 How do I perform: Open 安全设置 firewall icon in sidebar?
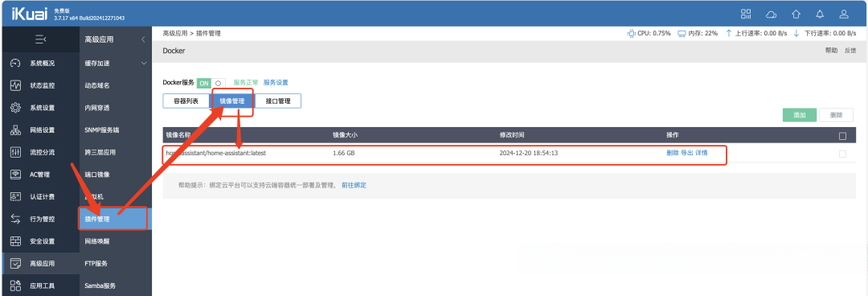click(15, 241)
